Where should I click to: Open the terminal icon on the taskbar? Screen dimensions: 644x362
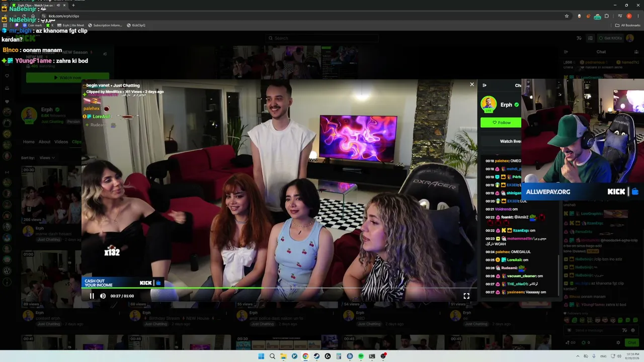[372, 356]
